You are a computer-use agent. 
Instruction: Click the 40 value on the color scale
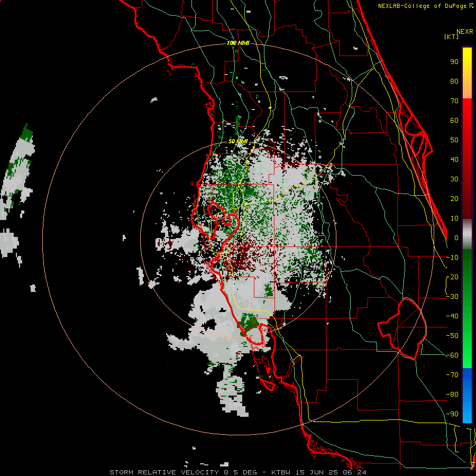[x=454, y=159]
